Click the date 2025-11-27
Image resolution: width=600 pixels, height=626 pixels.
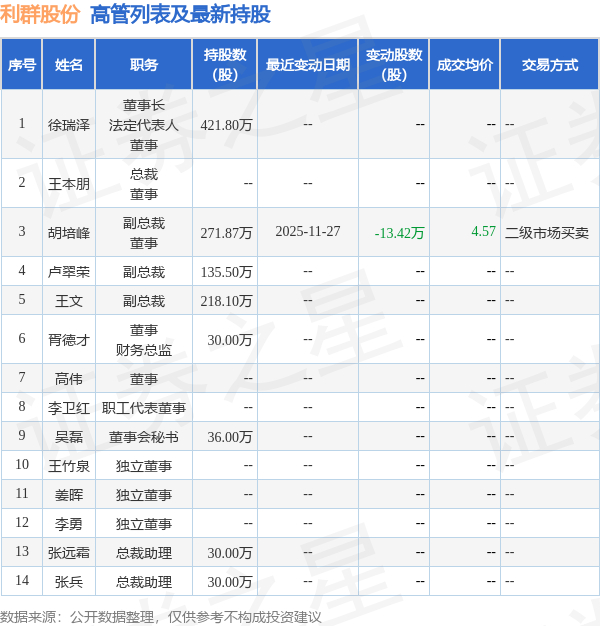pyautogui.click(x=308, y=231)
